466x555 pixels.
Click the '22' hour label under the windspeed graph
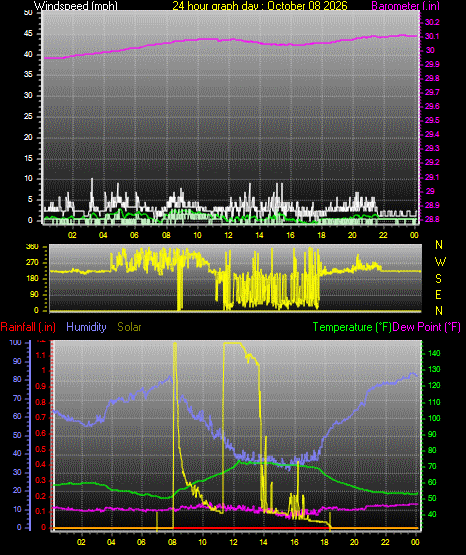tap(383, 235)
